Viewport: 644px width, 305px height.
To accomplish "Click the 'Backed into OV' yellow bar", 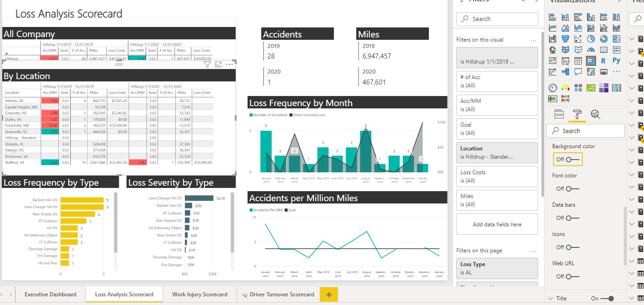I will pyautogui.click(x=82, y=200).
